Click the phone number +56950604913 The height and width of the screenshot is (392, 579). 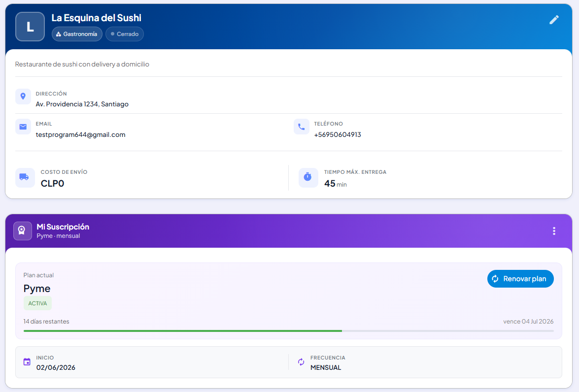pyautogui.click(x=338, y=135)
